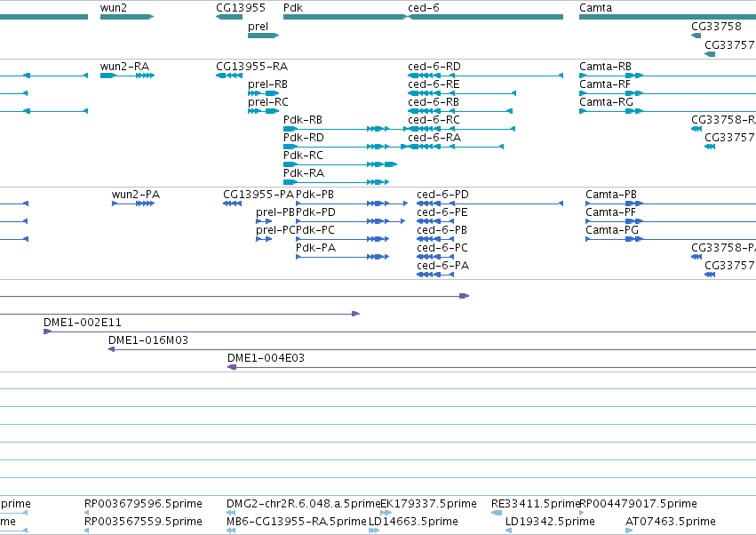Image resolution: width=756 pixels, height=535 pixels.
Task: Open the Pdk-RA transcript
Action: pyautogui.click(x=304, y=173)
